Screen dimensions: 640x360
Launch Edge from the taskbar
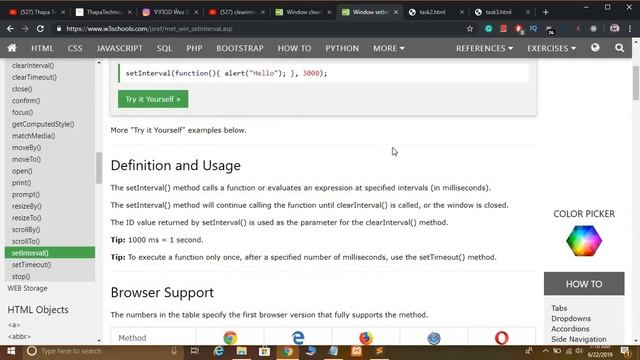[219, 351]
